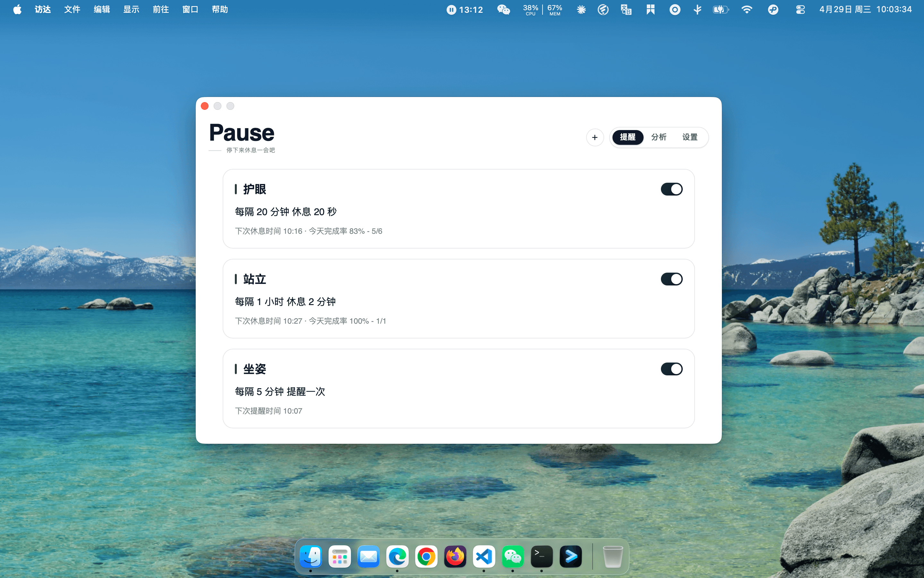Toggle off the 站立 reminder switch
Image resolution: width=924 pixels, height=578 pixels.
pos(671,279)
